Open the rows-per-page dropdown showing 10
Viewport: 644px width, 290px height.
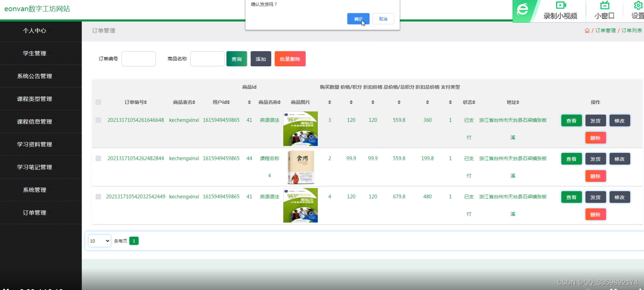[x=99, y=241]
